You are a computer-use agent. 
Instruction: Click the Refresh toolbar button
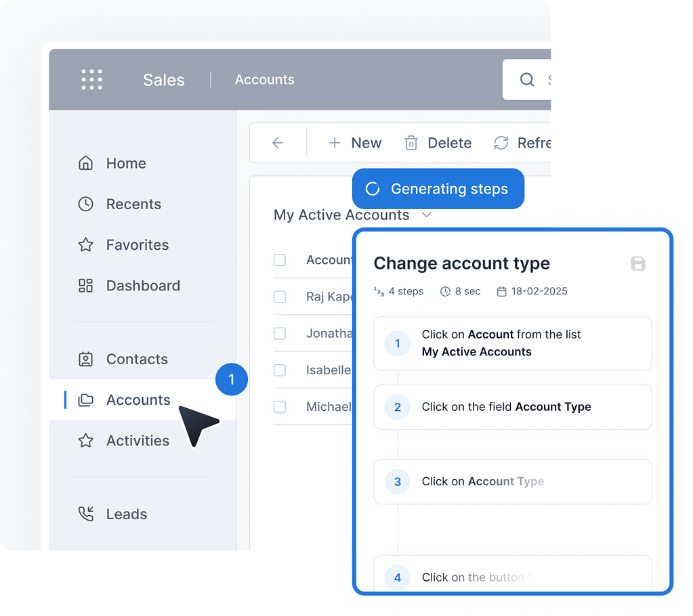pyautogui.click(x=523, y=143)
